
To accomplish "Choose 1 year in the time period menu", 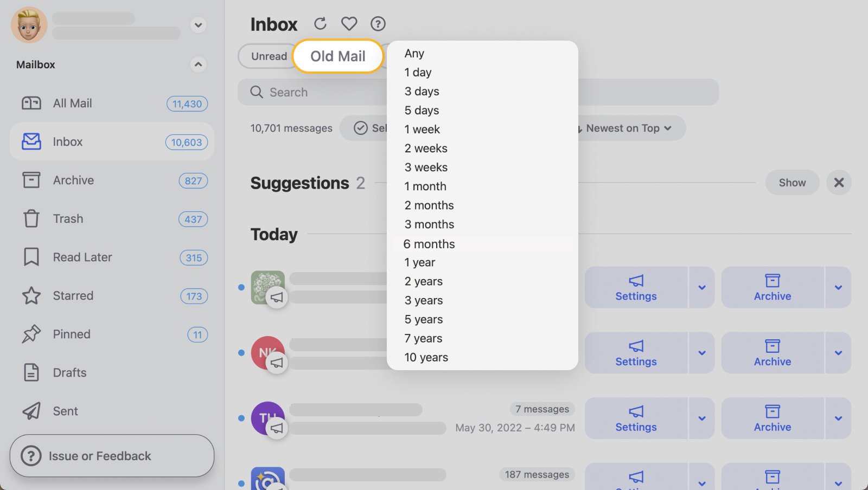I will [419, 262].
